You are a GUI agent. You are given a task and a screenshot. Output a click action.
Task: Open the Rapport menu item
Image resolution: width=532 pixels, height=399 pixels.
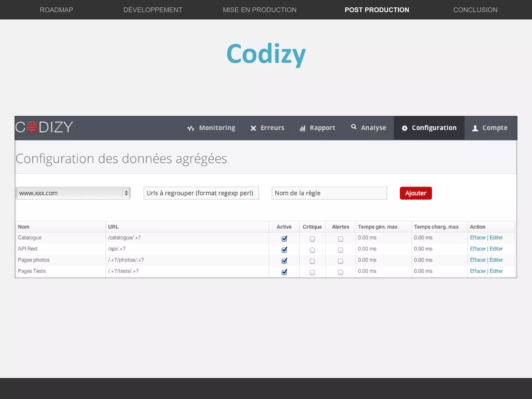click(317, 128)
